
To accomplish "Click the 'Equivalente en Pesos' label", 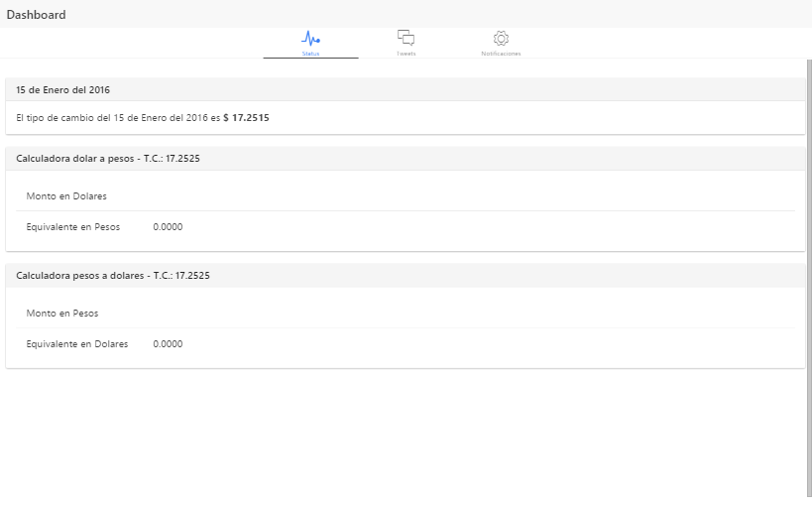I will click(73, 227).
